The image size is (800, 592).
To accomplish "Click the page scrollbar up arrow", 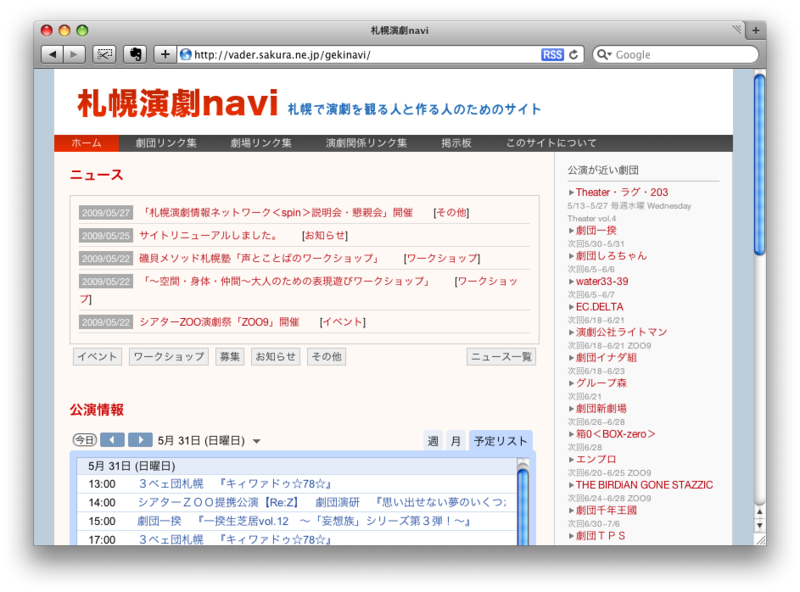I will click(x=759, y=511).
